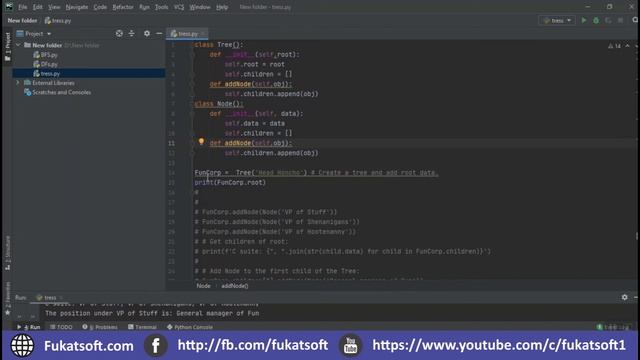Click the warnings indicator in the editor corner
The height and width of the screenshot is (360, 640).
(614, 46)
